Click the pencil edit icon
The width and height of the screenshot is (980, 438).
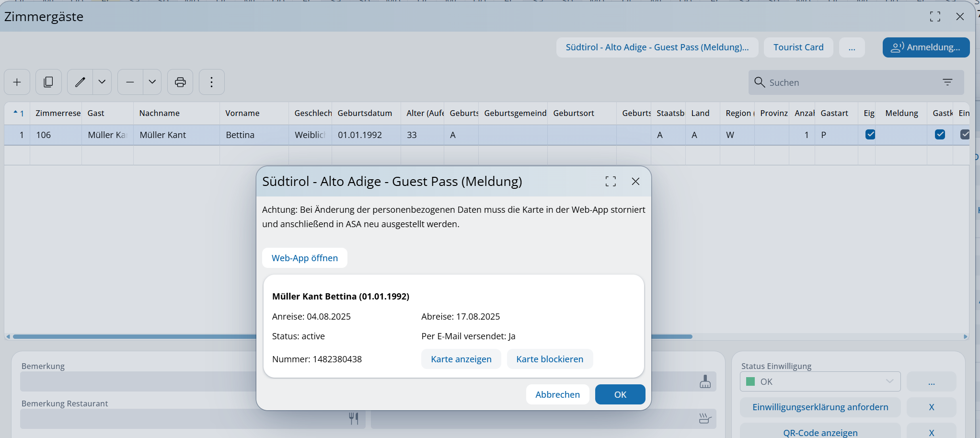(80, 82)
